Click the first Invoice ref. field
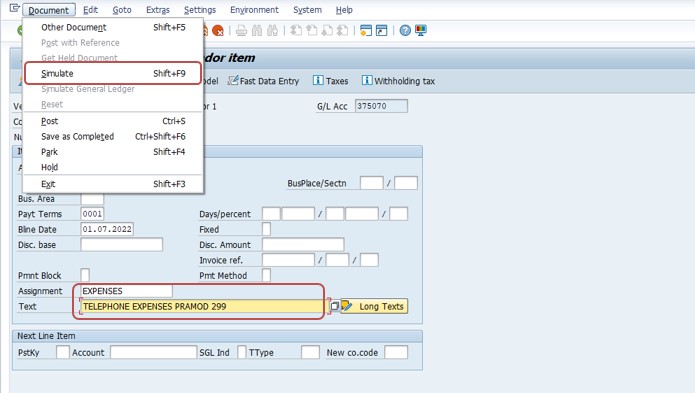Image resolution: width=695 pixels, height=393 pixels. pyautogui.click(x=289, y=260)
